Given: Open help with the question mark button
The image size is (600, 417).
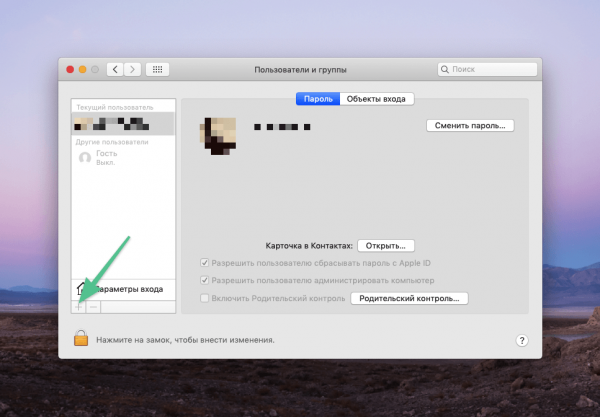Looking at the screenshot, I should [x=522, y=340].
